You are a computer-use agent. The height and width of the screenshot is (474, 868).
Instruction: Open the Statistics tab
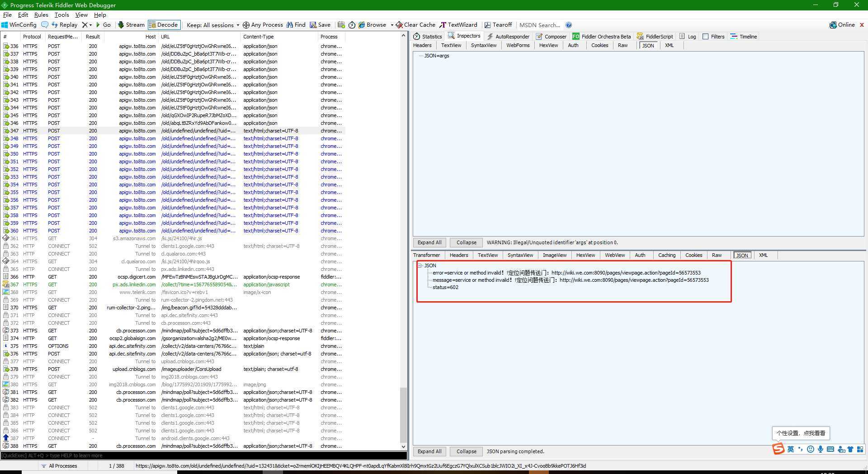pyautogui.click(x=427, y=37)
